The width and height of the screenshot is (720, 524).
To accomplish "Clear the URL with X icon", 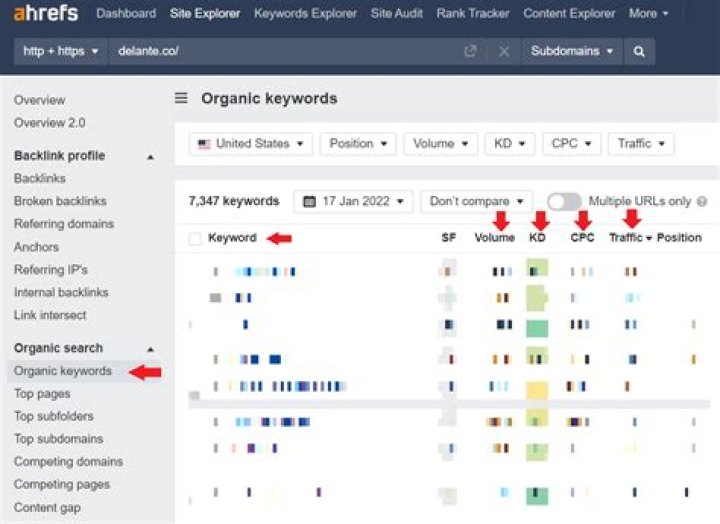I will point(503,51).
